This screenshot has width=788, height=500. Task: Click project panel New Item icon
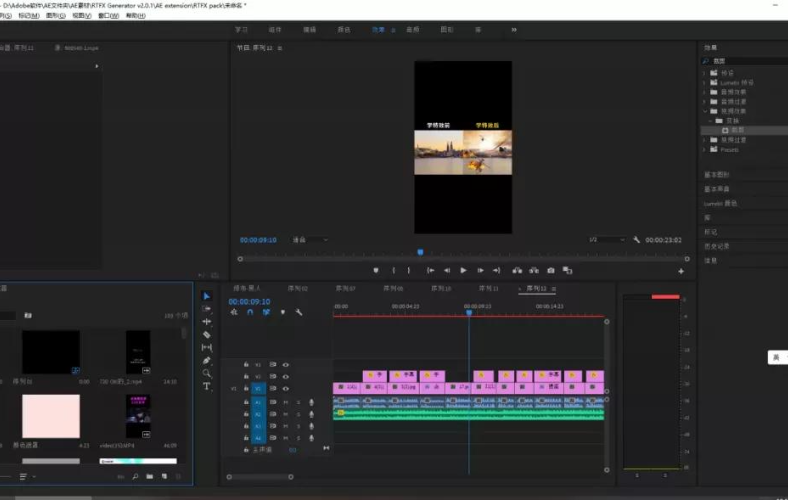click(164, 476)
